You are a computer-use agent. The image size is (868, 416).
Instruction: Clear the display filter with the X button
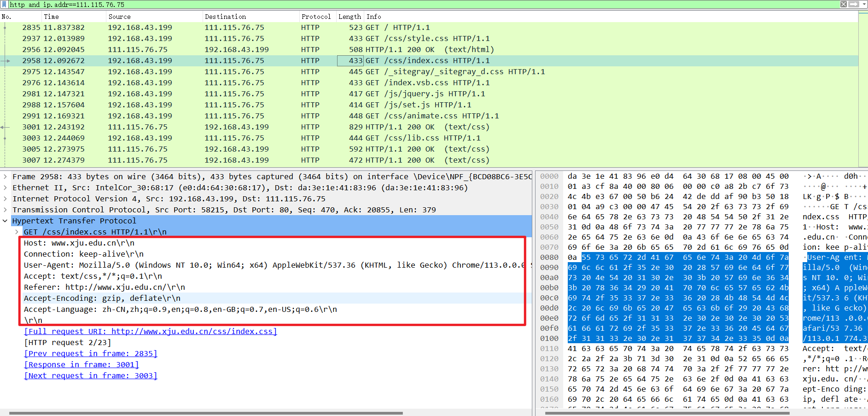coord(844,4)
